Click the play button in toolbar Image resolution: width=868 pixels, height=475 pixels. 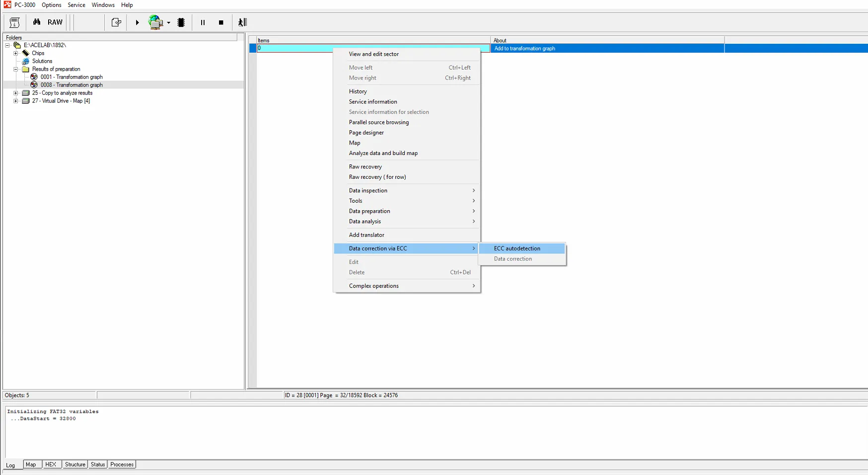[137, 22]
